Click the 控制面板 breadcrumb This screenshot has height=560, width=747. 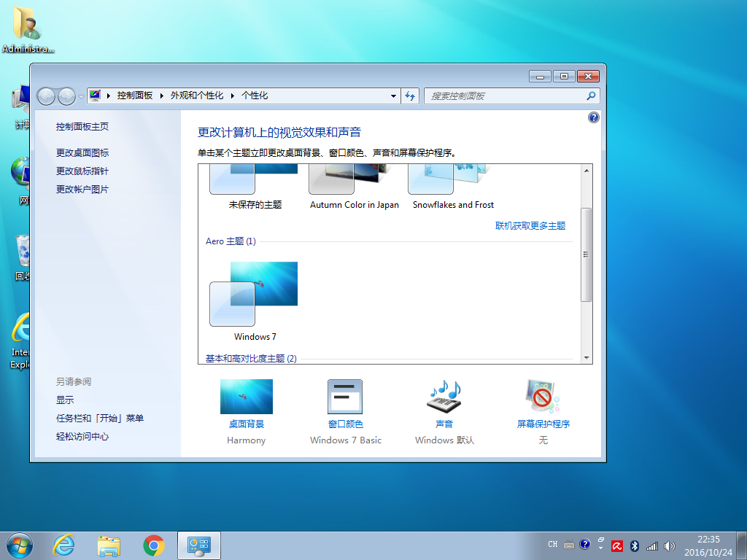(x=135, y=96)
